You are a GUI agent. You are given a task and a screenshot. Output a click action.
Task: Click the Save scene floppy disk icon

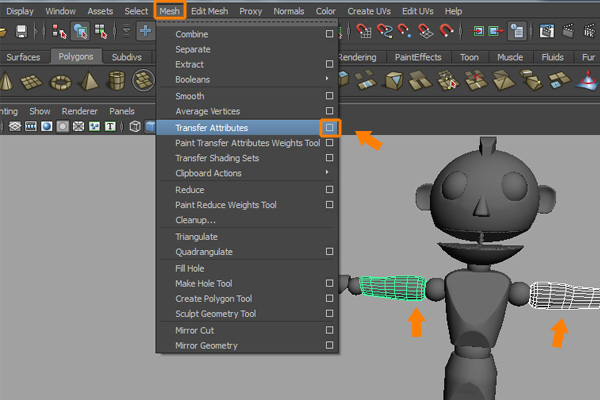[x=21, y=31]
